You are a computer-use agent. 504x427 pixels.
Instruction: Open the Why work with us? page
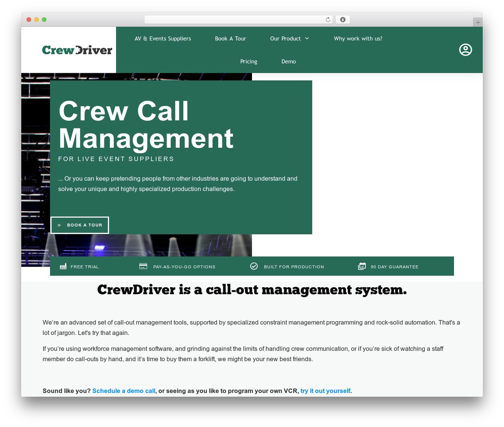[358, 39]
